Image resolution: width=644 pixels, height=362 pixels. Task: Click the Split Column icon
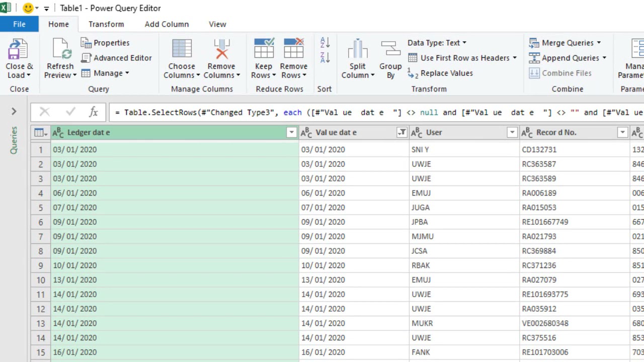point(358,49)
